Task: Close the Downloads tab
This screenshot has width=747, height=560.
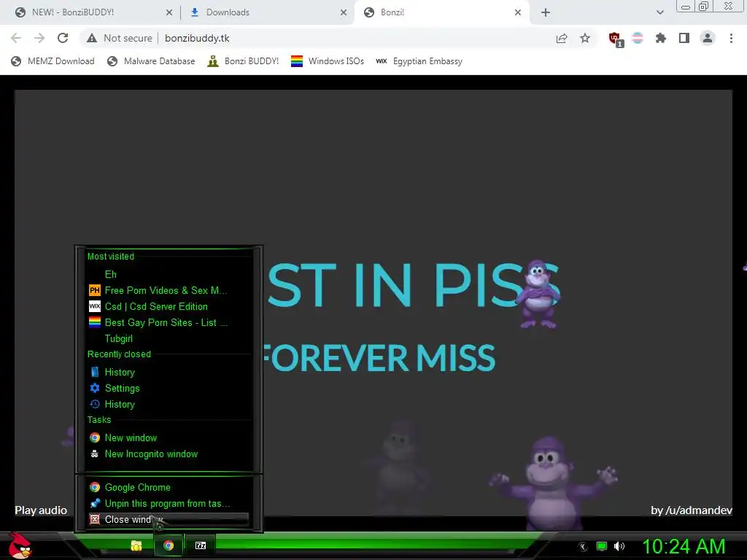Action: click(344, 12)
